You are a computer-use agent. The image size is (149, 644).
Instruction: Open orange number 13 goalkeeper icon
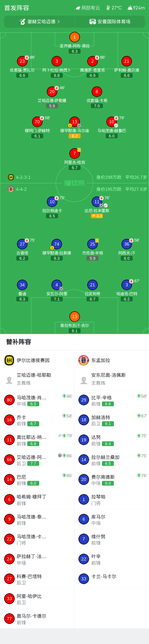[74, 317]
